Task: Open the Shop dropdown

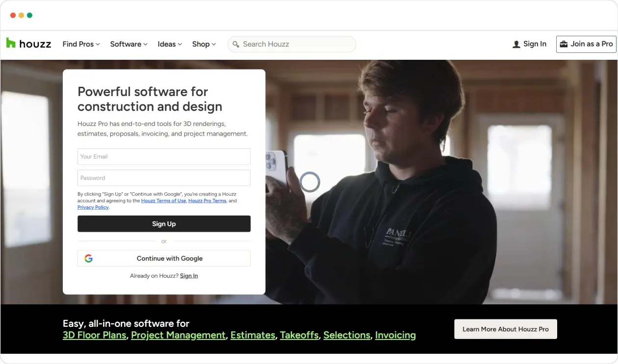Action: click(204, 44)
